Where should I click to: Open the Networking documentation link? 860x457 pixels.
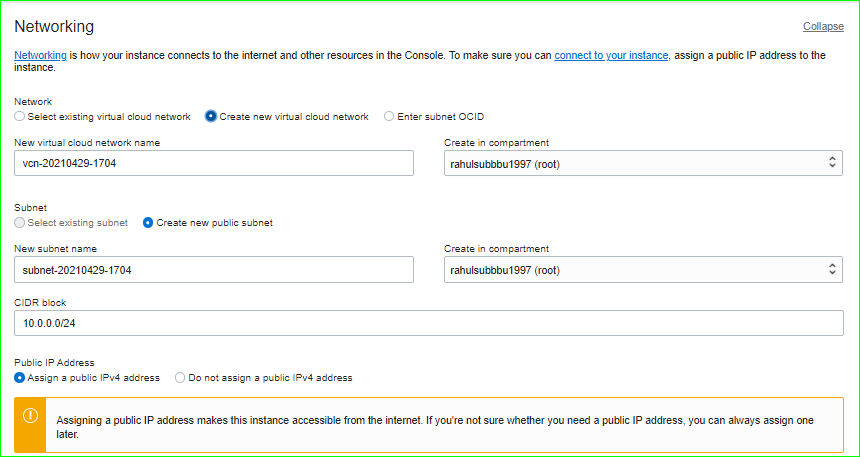click(40, 55)
